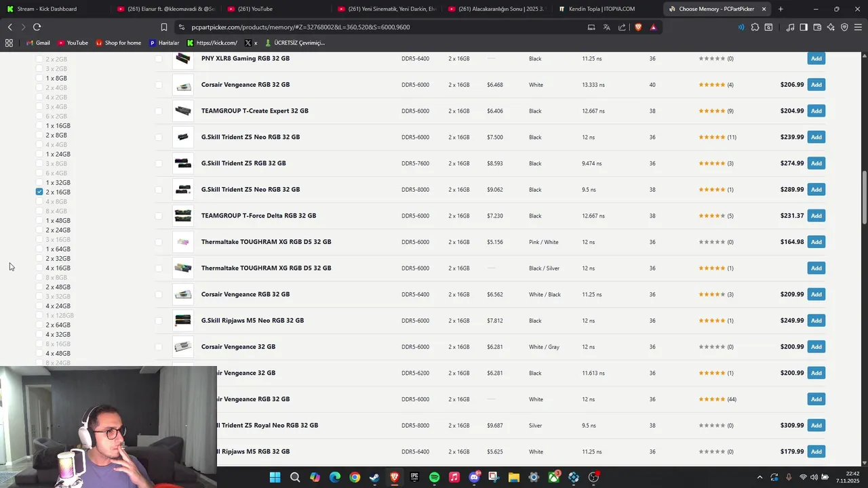Open the Brave Wallet icon
868x488 pixels.
(817, 27)
